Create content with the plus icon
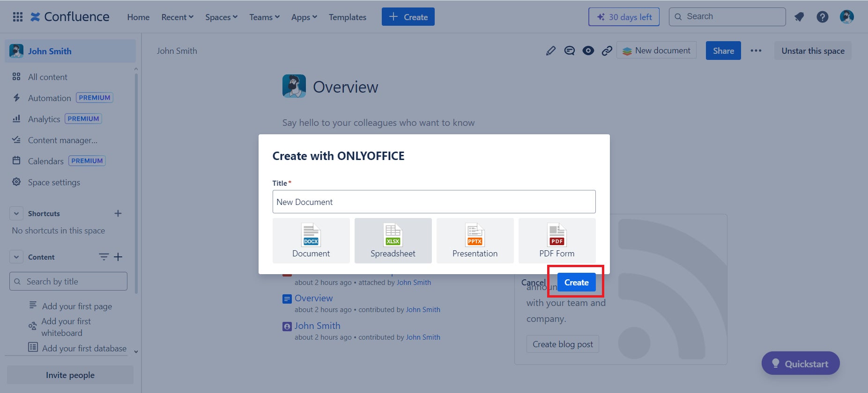The width and height of the screenshot is (868, 393). (x=118, y=257)
